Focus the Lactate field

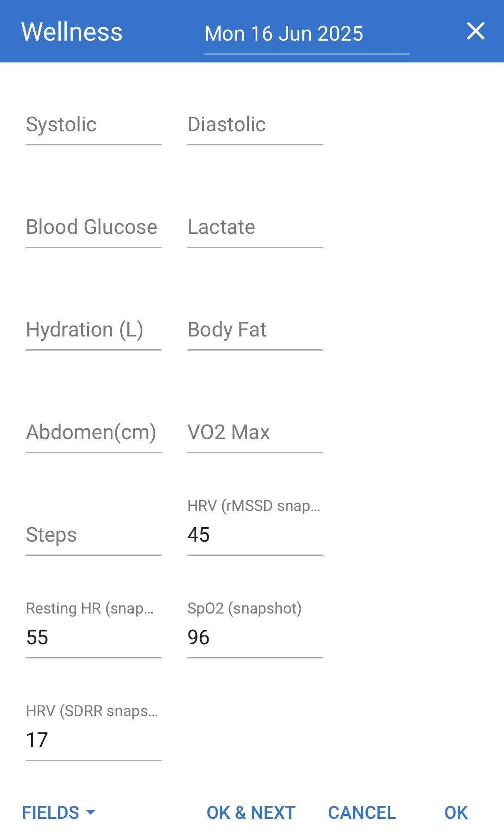[255, 227]
